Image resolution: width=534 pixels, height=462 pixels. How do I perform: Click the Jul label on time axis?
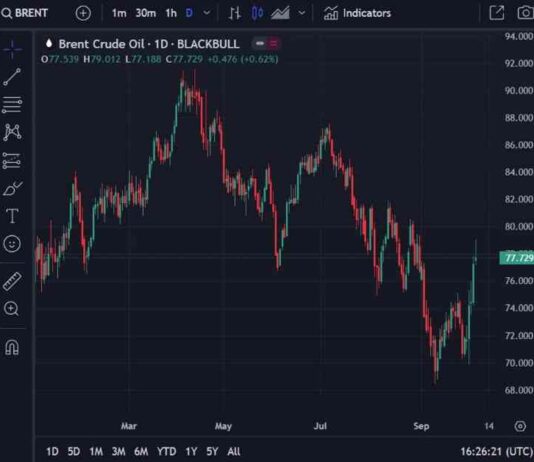320,426
